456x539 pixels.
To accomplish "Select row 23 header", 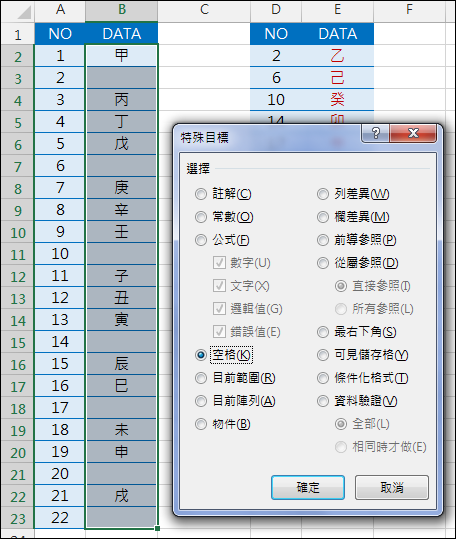I will 18,518.
